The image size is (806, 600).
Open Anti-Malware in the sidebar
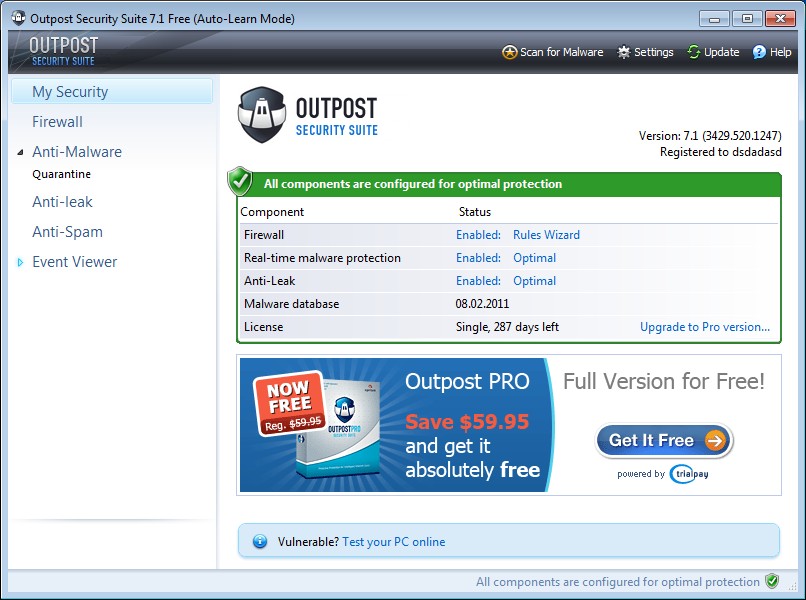click(x=77, y=152)
